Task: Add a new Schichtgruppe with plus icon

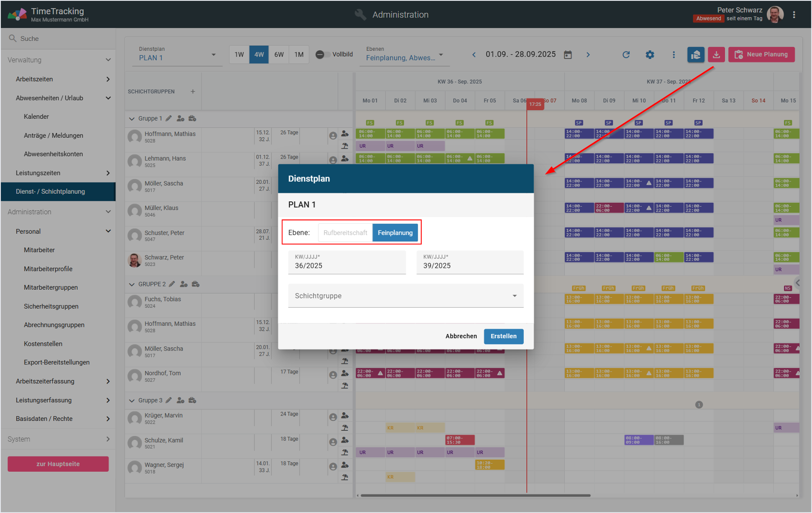Action: pyautogui.click(x=193, y=91)
